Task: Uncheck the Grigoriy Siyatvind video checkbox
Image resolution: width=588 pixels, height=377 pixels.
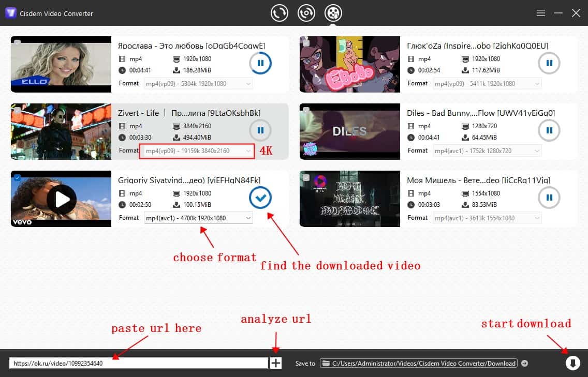Action: click(x=17, y=177)
